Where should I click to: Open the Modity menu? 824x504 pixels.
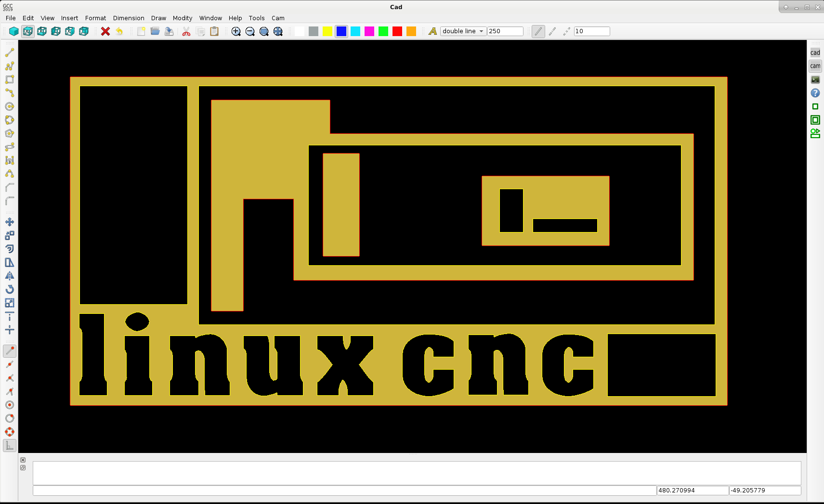[183, 18]
